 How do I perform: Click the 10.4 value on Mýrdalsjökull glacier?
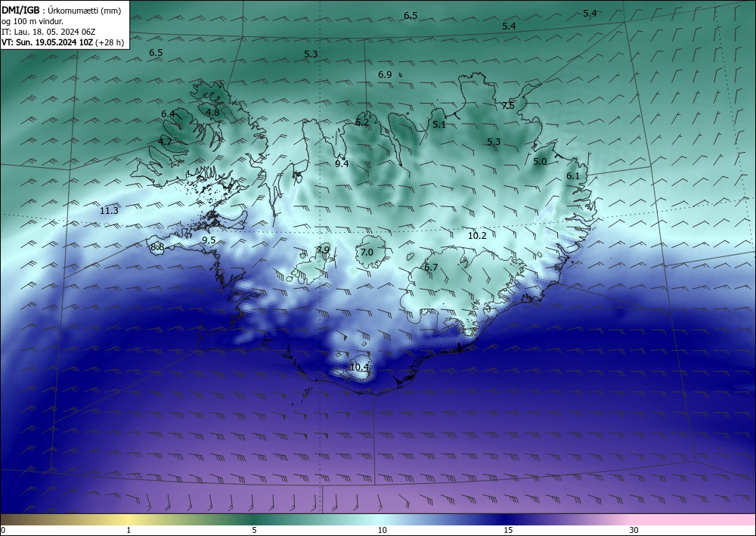click(360, 367)
